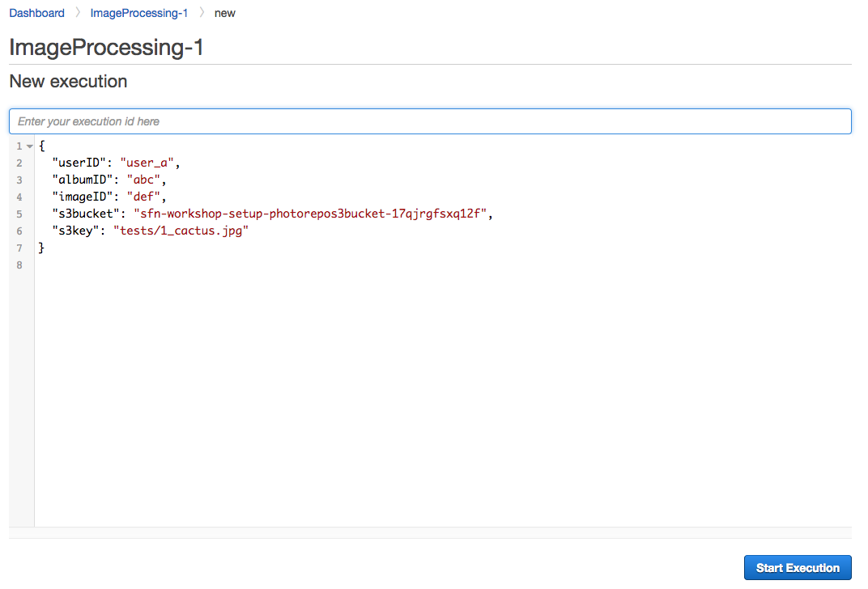
Task: Click line number 8 in the gutter
Action: pos(19,265)
